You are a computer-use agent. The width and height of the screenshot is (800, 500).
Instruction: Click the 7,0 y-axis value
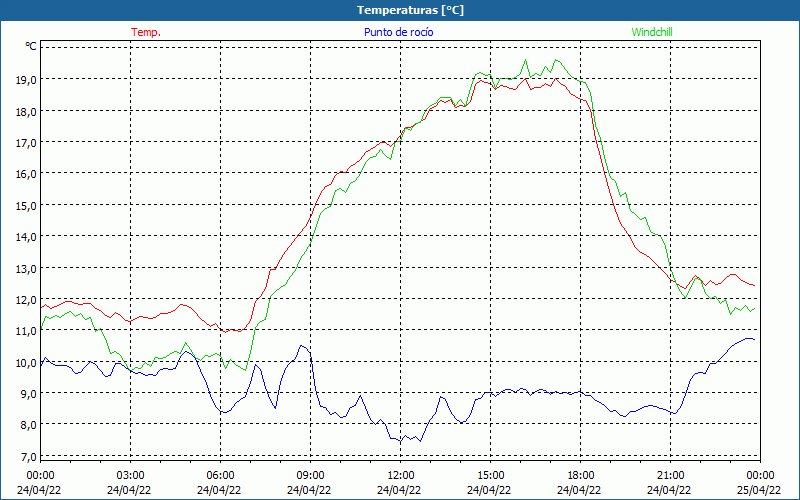(28, 457)
